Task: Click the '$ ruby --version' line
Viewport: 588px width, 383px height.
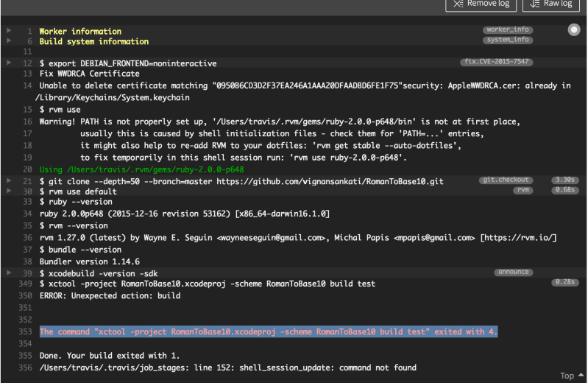Action: [x=76, y=202]
